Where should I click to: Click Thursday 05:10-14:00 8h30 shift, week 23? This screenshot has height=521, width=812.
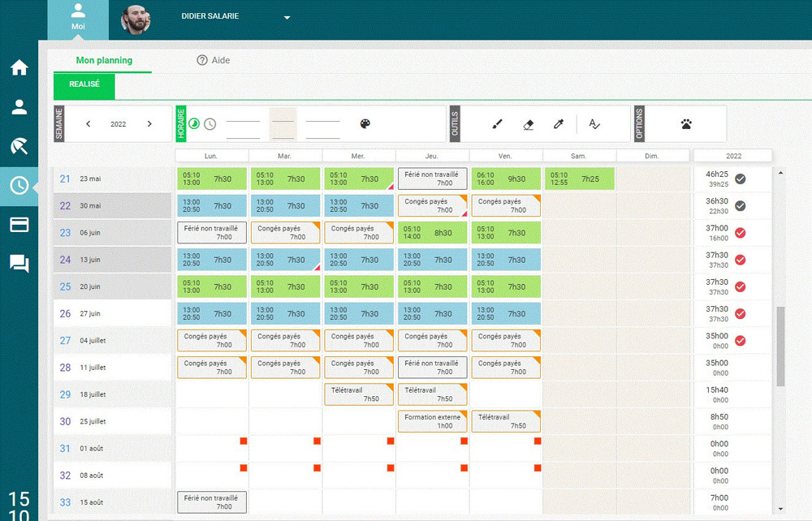click(432, 233)
